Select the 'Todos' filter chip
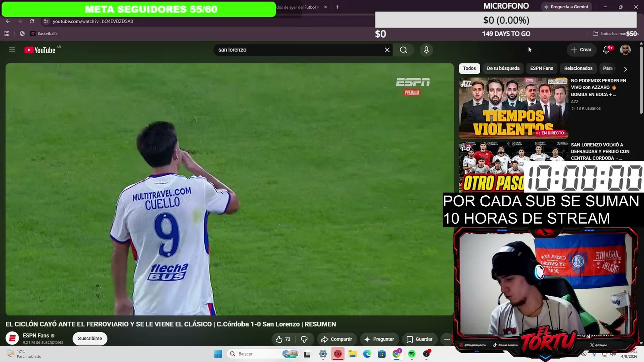 tap(469, 68)
